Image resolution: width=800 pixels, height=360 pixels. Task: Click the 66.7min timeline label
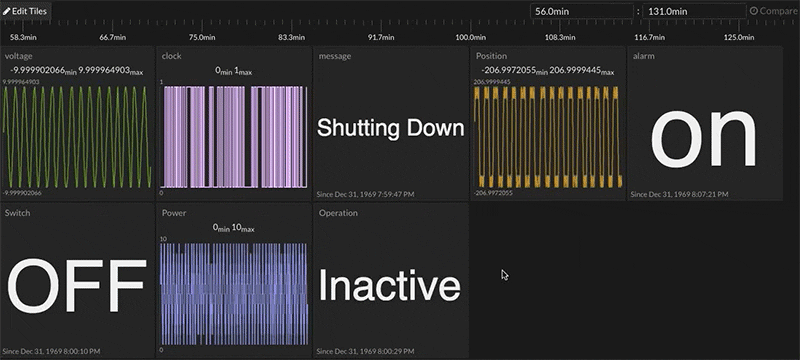(x=113, y=37)
